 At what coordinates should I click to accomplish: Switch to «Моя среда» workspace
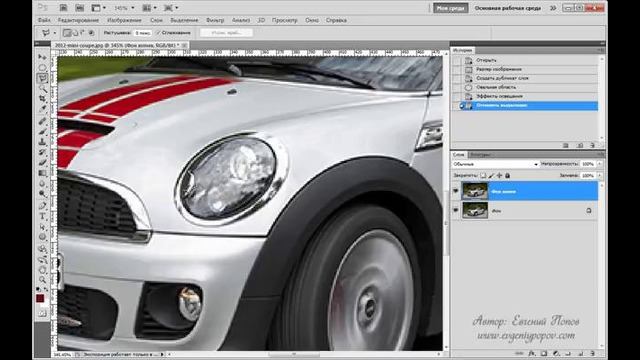pos(451,8)
